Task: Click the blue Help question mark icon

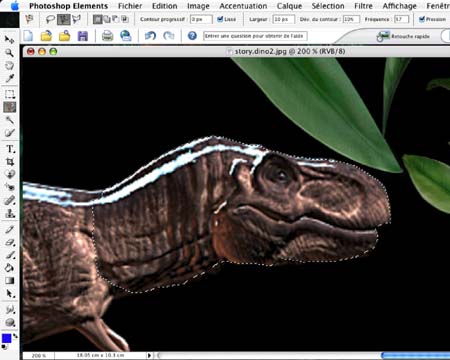Action: (192, 36)
